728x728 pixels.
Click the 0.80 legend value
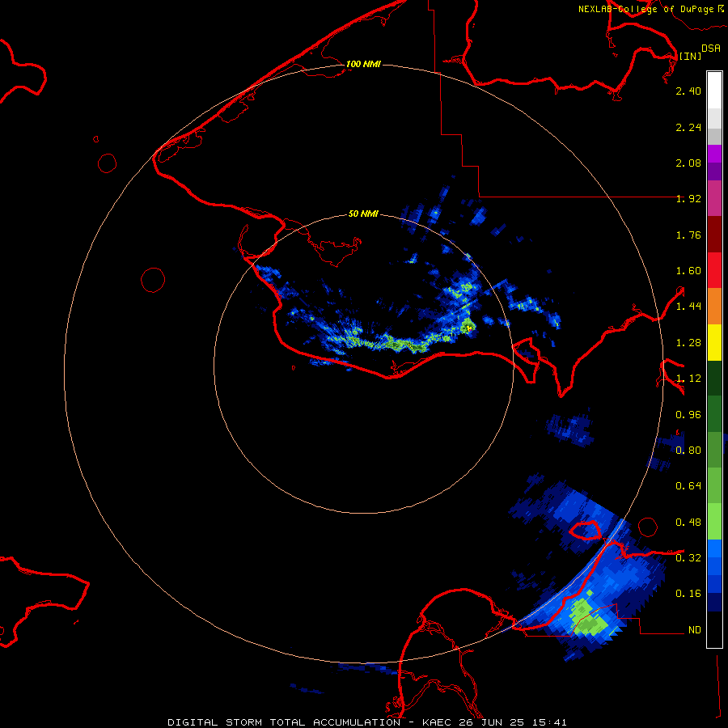click(x=688, y=450)
